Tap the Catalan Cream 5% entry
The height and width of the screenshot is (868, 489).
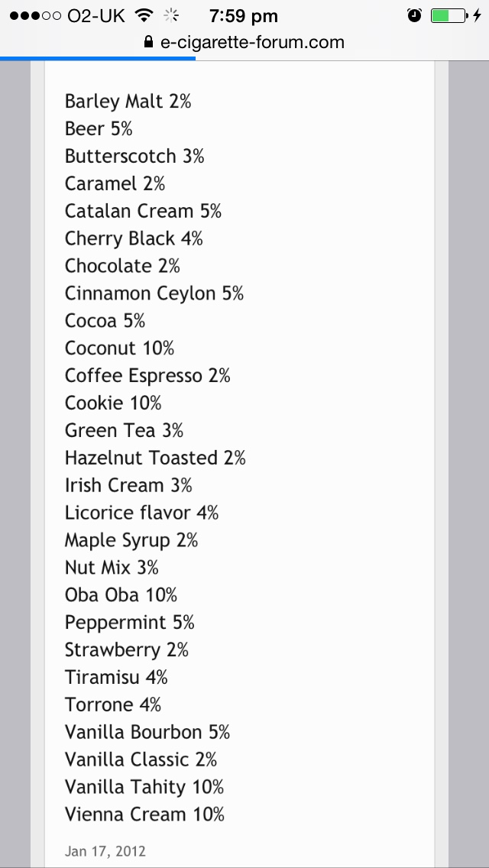point(143,211)
